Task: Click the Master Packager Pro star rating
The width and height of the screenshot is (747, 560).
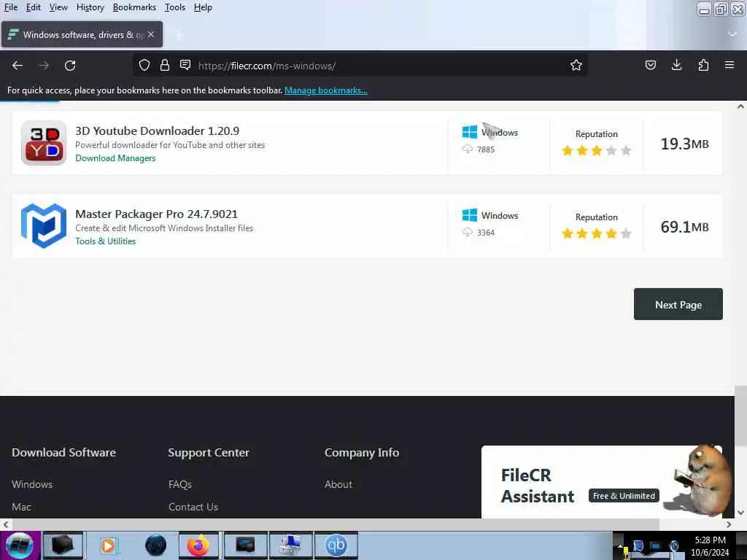Action: pyautogui.click(x=597, y=233)
